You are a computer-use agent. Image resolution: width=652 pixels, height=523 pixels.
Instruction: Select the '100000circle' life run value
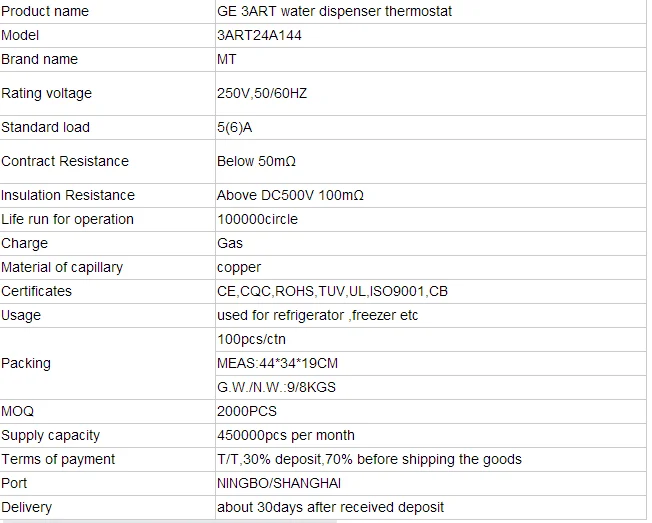click(257, 219)
